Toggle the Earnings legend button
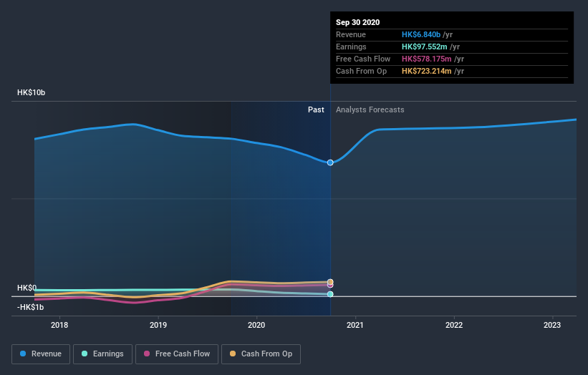This screenshot has width=588, height=375. (x=102, y=354)
